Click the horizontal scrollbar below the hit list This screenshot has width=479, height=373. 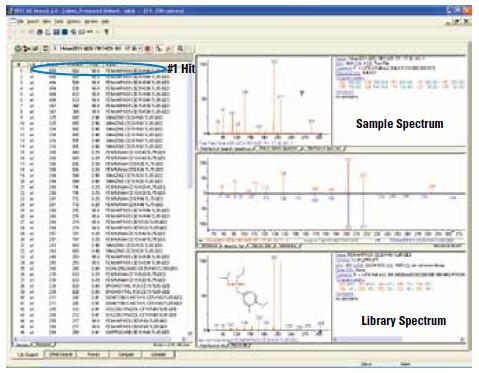[100, 339]
